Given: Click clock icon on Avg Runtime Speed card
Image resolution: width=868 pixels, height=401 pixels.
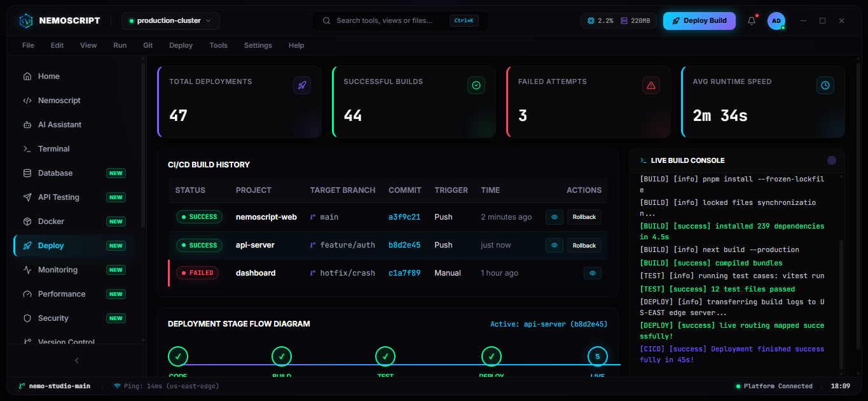Looking at the screenshot, I should click(825, 85).
